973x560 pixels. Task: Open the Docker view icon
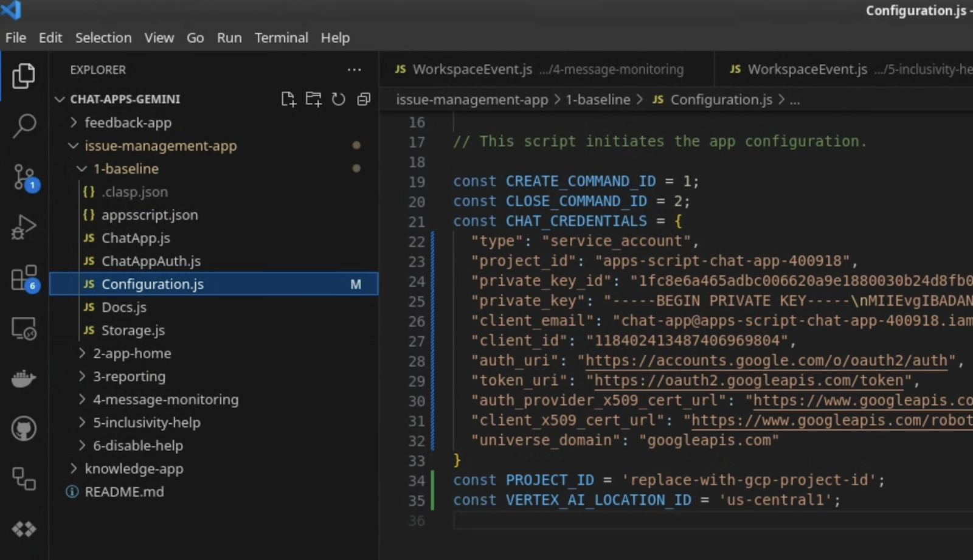pyautogui.click(x=24, y=379)
